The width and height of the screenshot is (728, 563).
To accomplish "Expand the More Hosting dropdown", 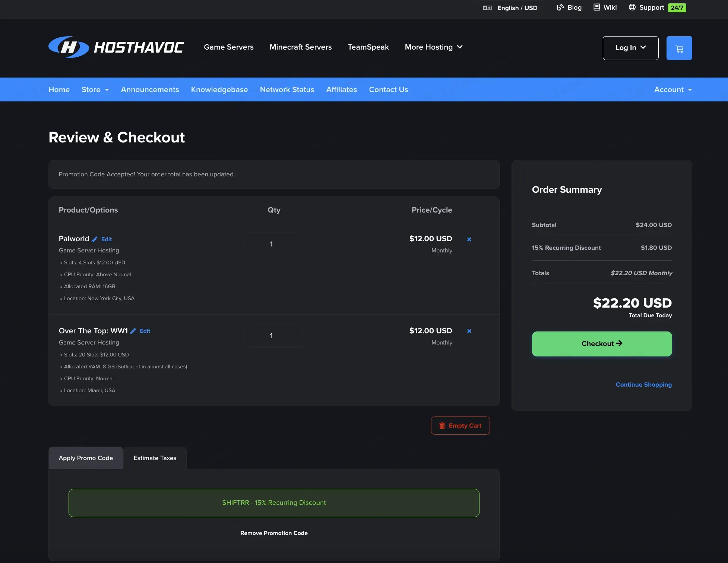I will (434, 47).
